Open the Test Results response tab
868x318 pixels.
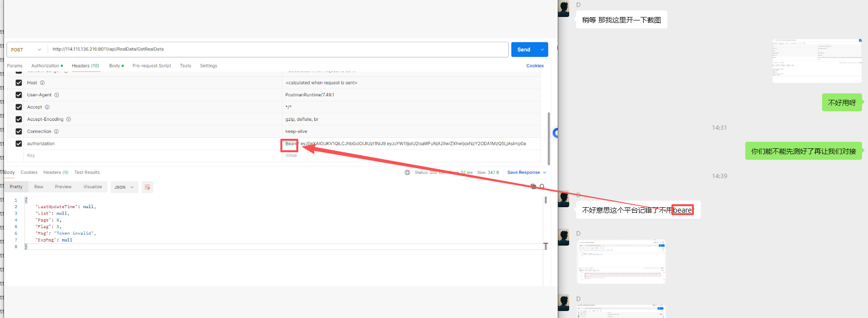coord(87,172)
